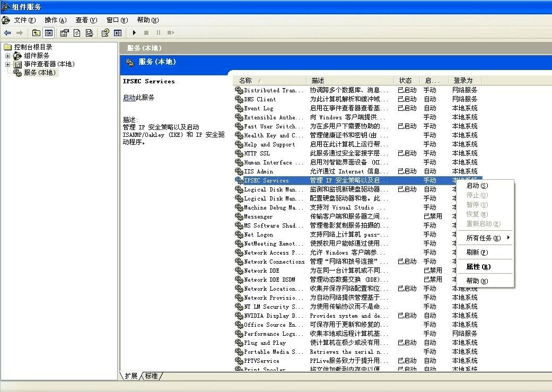Click the 状态 column header
The width and height of the screenshot is (552, 392).
(x=406, y=81)
